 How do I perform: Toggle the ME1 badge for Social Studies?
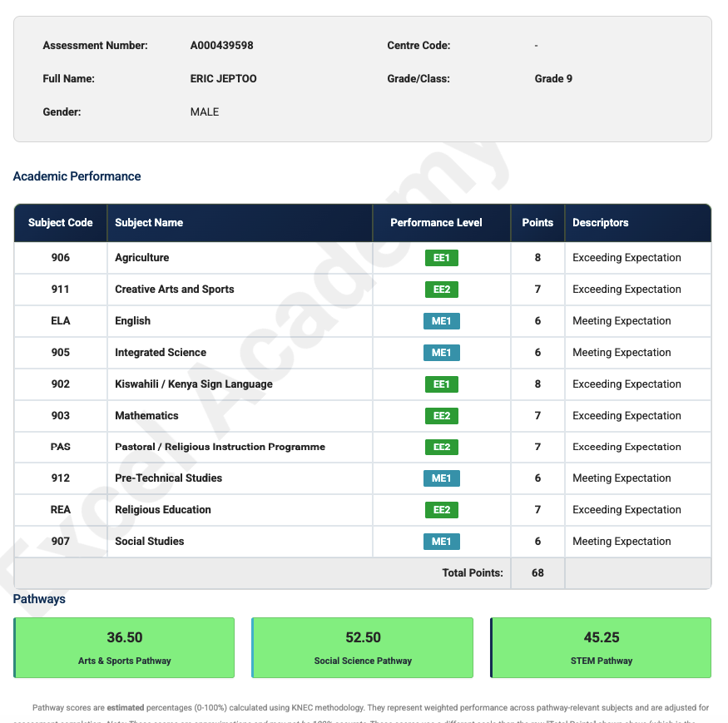[x=441, y=541]
